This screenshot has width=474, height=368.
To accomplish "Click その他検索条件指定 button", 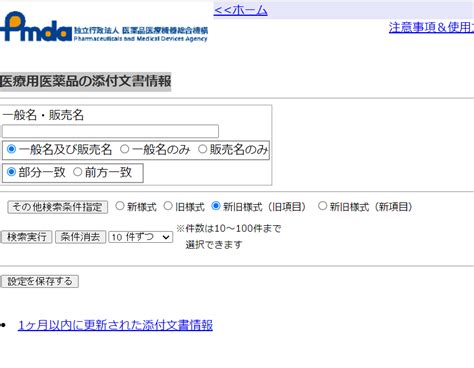I will (58, 207).
